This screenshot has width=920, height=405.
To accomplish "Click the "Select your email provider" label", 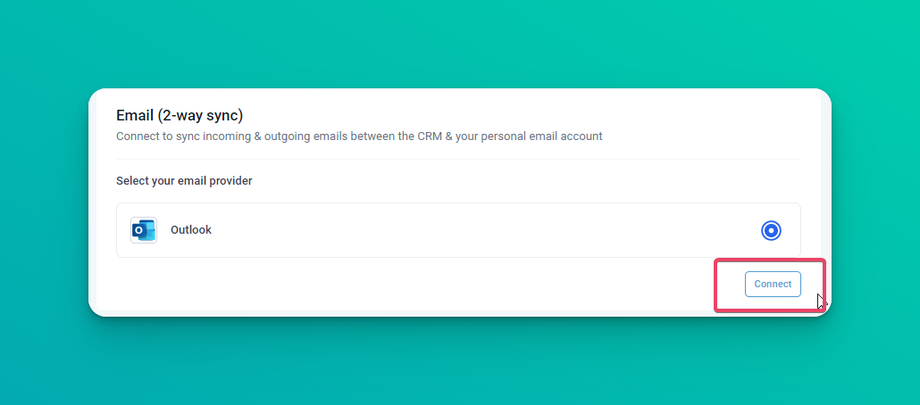I will pyautogui.click(x=184, y=181).
